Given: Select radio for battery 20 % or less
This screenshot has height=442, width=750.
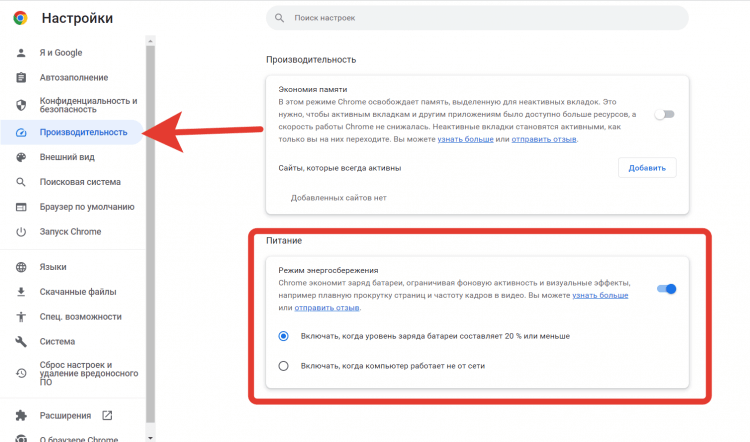Looking at the screenshot, I should 284,336.
